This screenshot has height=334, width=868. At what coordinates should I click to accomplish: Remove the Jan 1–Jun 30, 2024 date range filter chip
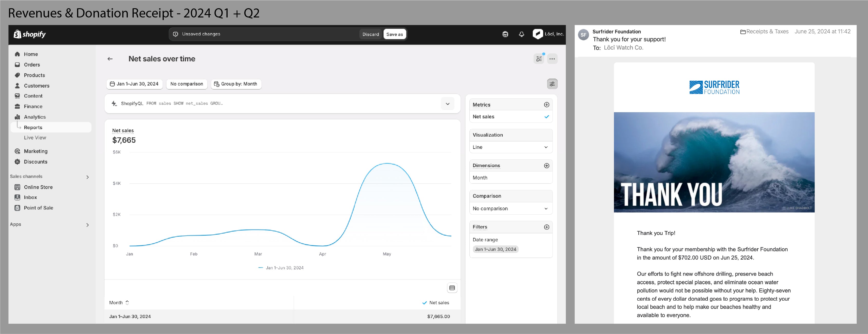point(495,249)
